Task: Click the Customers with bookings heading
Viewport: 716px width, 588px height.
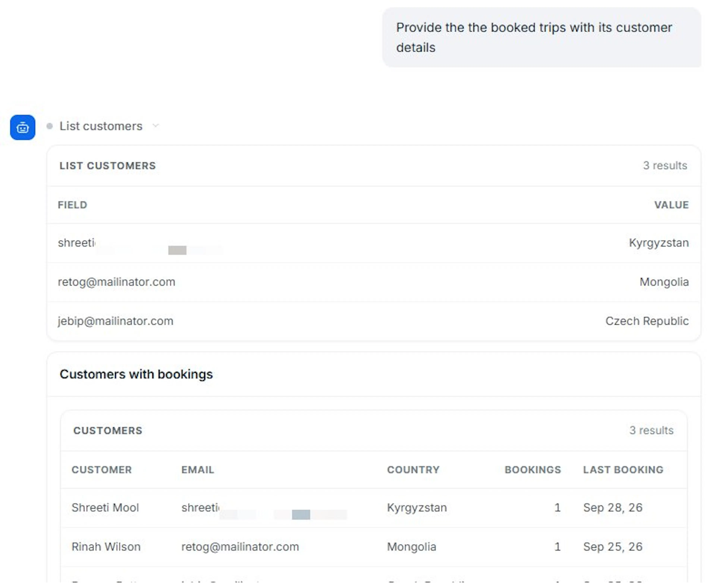Action: [x=136, y=374]
